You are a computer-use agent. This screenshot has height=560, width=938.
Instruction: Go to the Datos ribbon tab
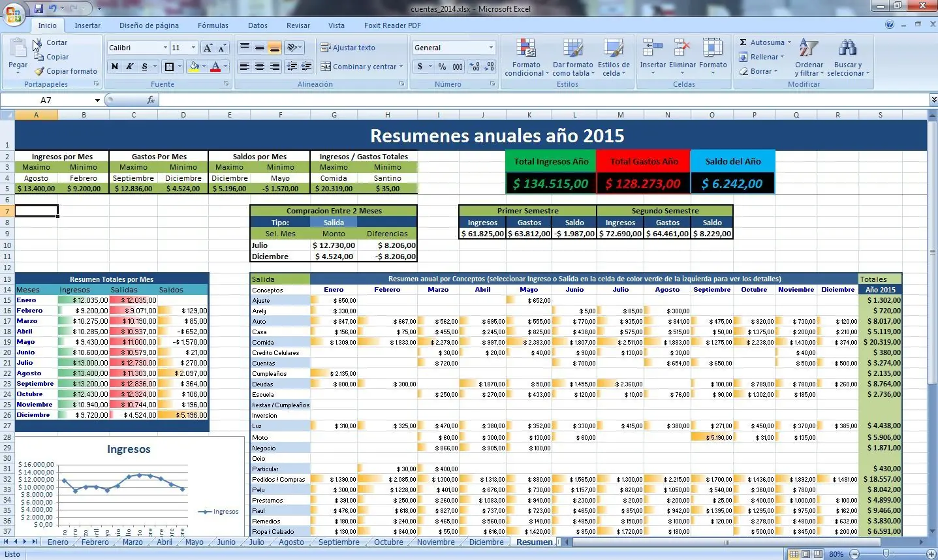[258, 25]
